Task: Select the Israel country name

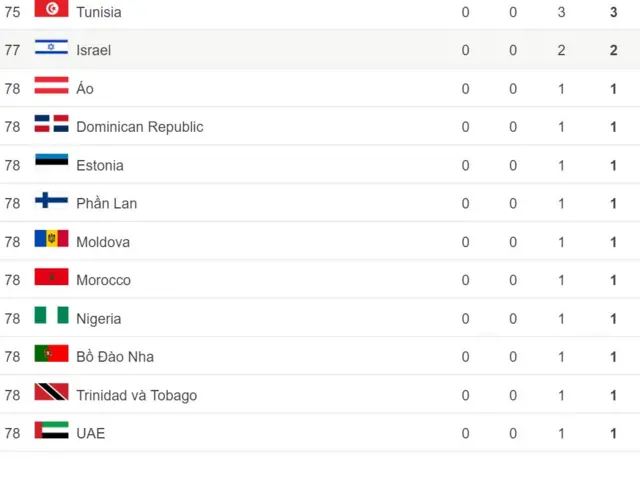Action: click(93, 50)
